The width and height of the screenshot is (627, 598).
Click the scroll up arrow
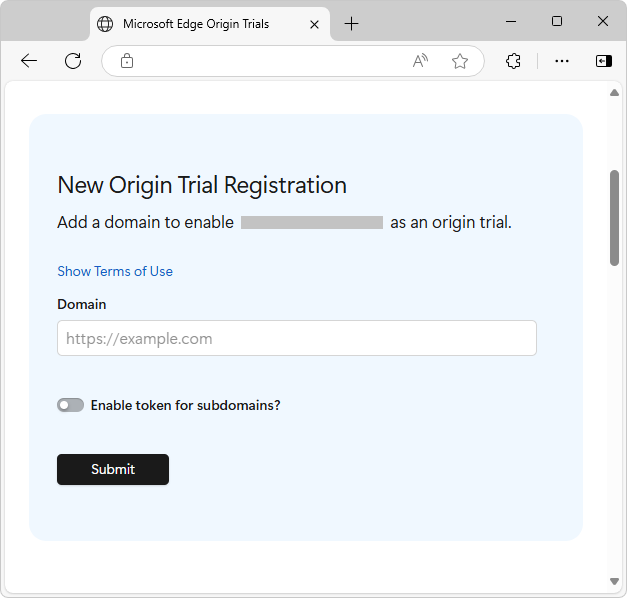(614, 93)
